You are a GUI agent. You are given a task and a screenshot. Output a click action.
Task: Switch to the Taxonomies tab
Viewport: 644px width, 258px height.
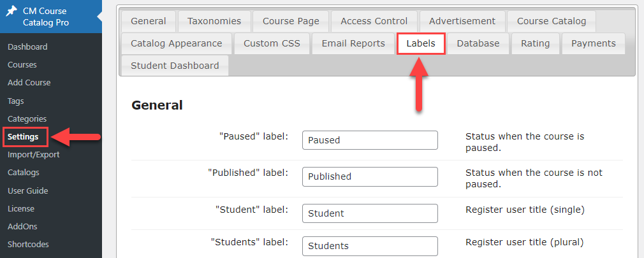[214, 21]
